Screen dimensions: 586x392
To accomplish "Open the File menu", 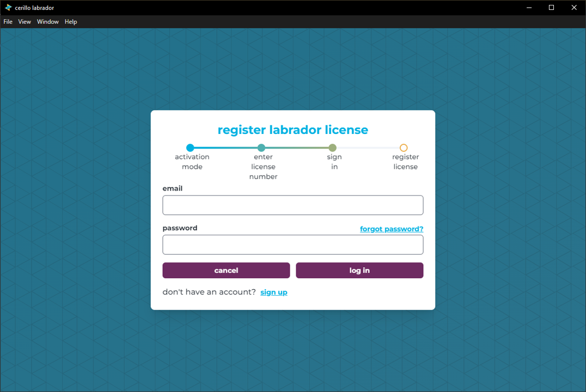I will tap(8, 22).
